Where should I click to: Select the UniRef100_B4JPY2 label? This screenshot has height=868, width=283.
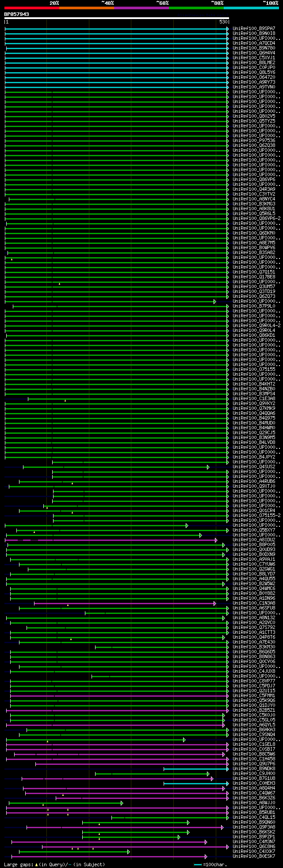(x=254, y=457)
